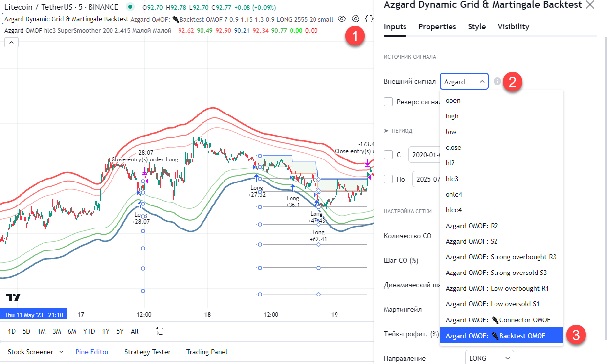Set chart range to 5D
This screenshot has height=364, width=607.
26,331
